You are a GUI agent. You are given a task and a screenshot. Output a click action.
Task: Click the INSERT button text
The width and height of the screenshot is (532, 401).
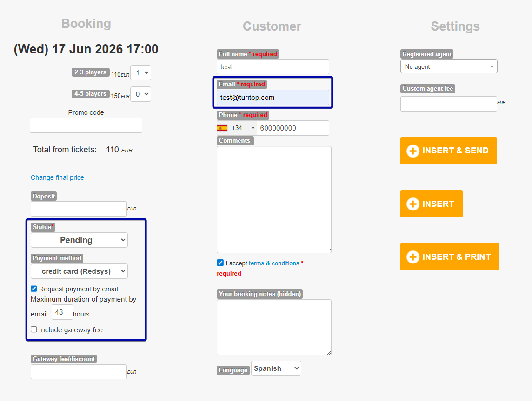(x=438, y=204)
